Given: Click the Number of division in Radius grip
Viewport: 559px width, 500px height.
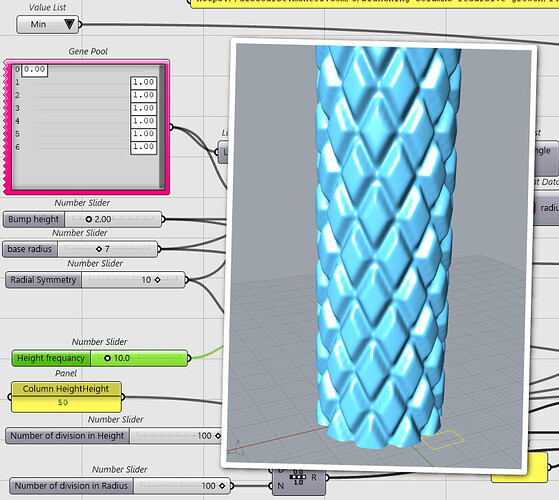Looking at the screenshot, I should [x=222, y=486].
